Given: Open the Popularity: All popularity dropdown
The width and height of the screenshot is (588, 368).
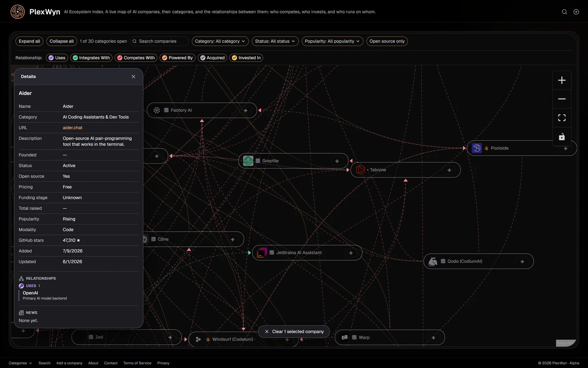Looking at the screenshot, I should [x=332, y=41].
